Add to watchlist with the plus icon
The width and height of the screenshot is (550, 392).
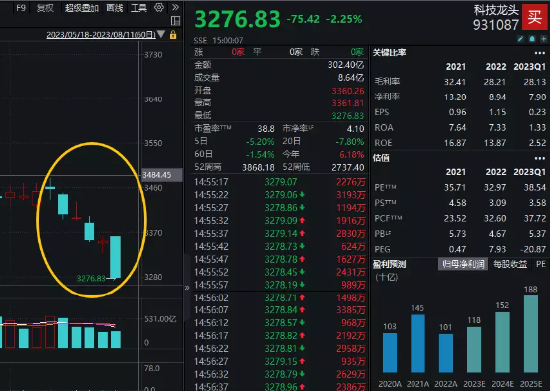[544, 39]
